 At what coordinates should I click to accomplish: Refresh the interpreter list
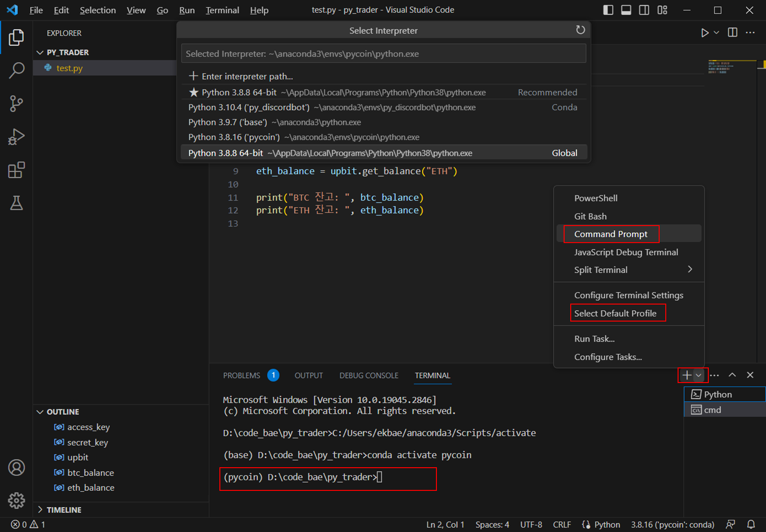click(x=580, y=30)
